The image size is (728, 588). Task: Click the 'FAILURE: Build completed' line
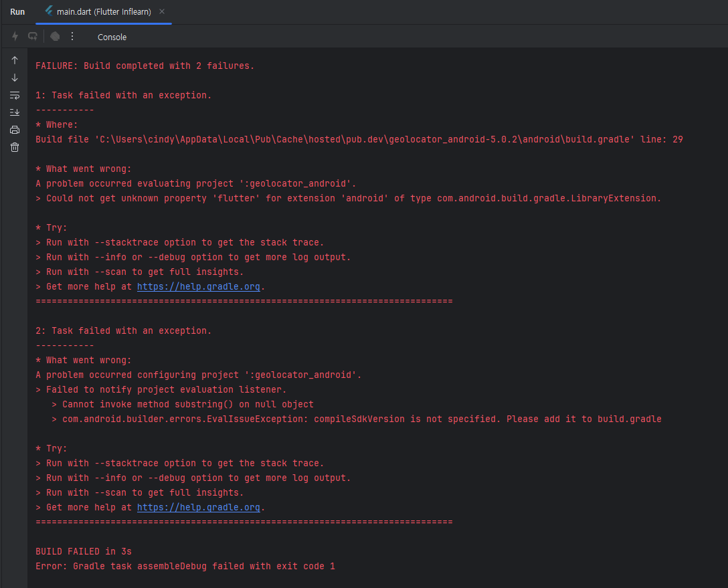click(x=145, y=66)
